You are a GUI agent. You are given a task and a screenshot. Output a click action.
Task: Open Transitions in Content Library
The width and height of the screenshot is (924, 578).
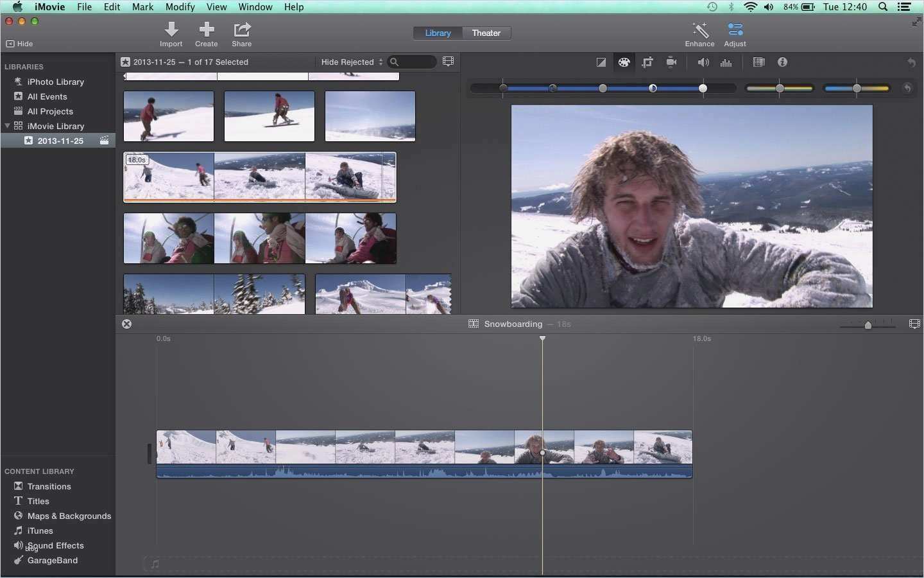tap(49, 486)
